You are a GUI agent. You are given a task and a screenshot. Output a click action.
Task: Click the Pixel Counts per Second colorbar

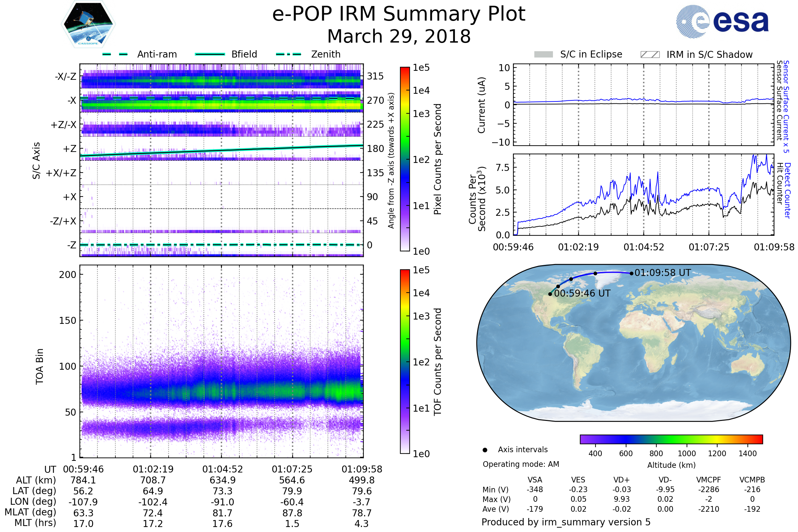[x=405, y=160]
